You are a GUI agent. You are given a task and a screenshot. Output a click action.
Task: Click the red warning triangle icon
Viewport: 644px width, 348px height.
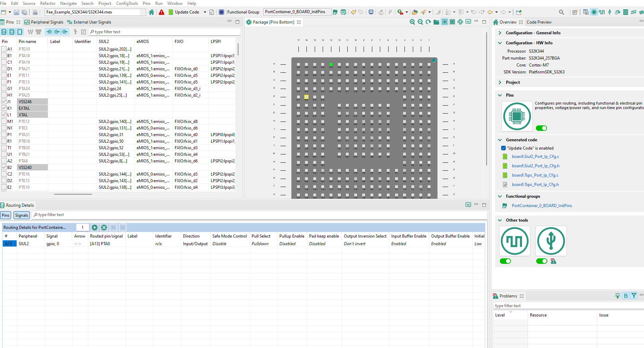[162, 12]
